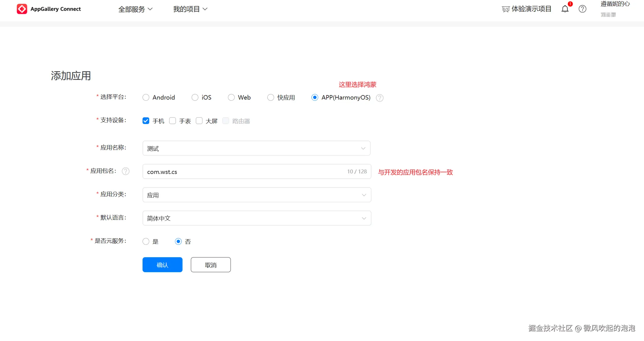Open the notification bell icon
Image resolution: width=644 pixels, height=341 pixels.
[x=565, y=9]
